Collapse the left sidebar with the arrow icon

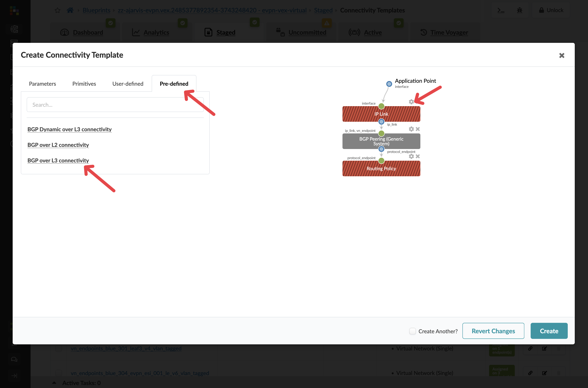[14, 375]
